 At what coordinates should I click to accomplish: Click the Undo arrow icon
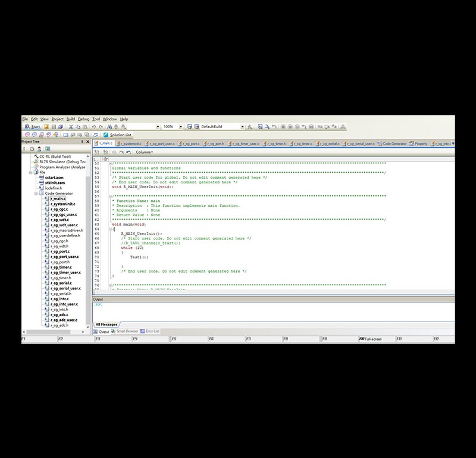94,127
